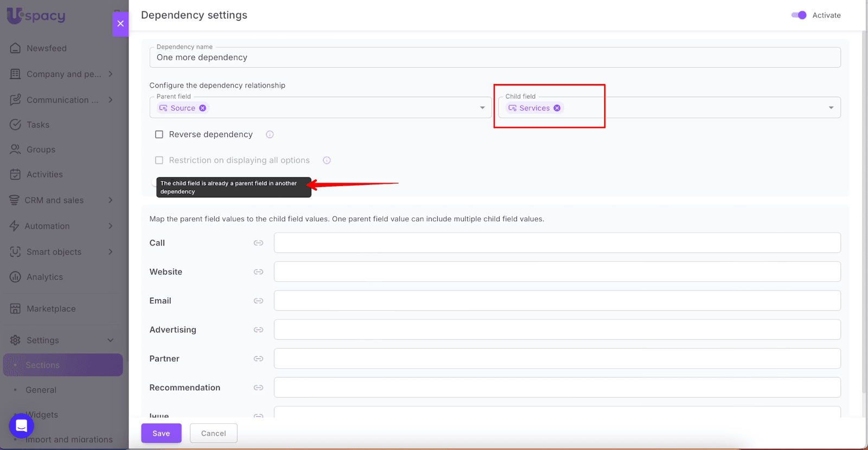Close the dependency settings panel with X
Image resolution: width=868 pixels, height=450 pixels.
tap(120, 24)
